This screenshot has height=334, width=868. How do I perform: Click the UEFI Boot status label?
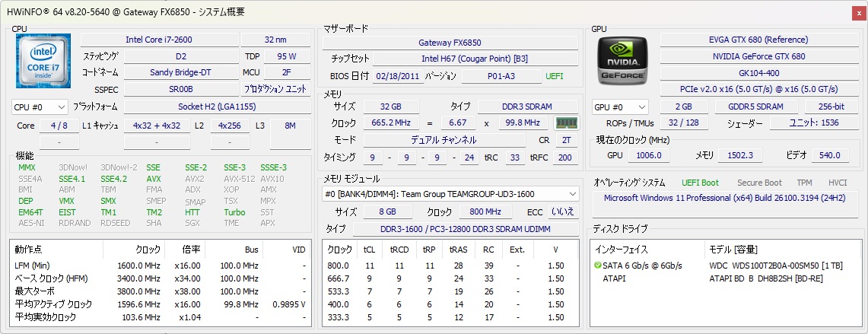[x=701, y=183]
